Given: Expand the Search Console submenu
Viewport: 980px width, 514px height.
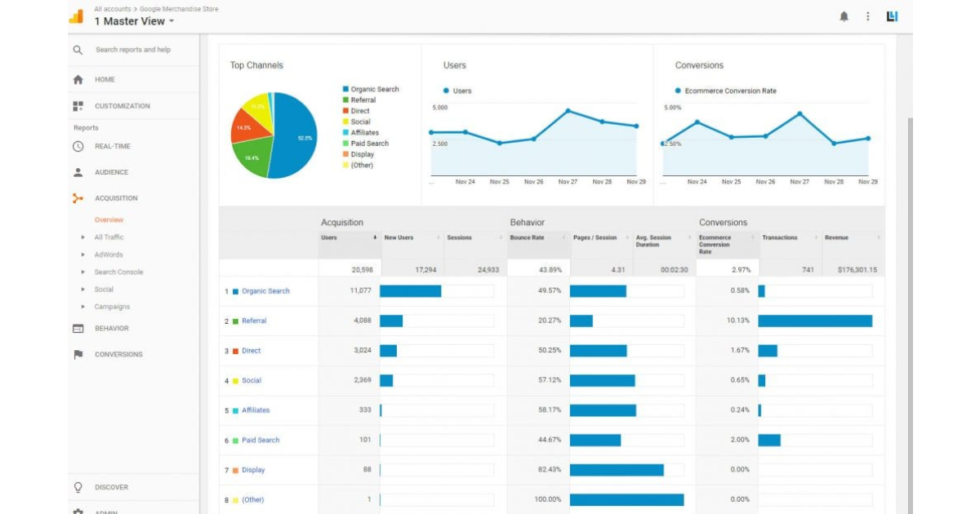Looking at the screenshot, I should (x=83, y=273).
